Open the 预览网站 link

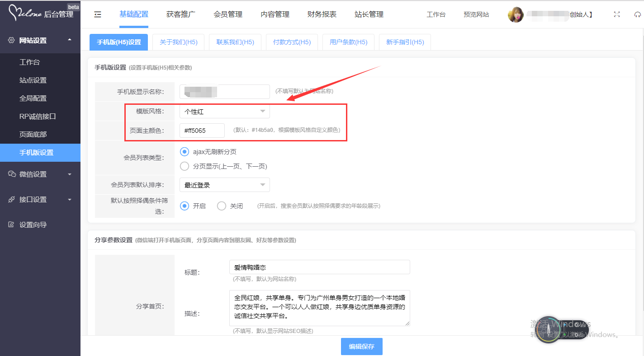coord(476,14)
